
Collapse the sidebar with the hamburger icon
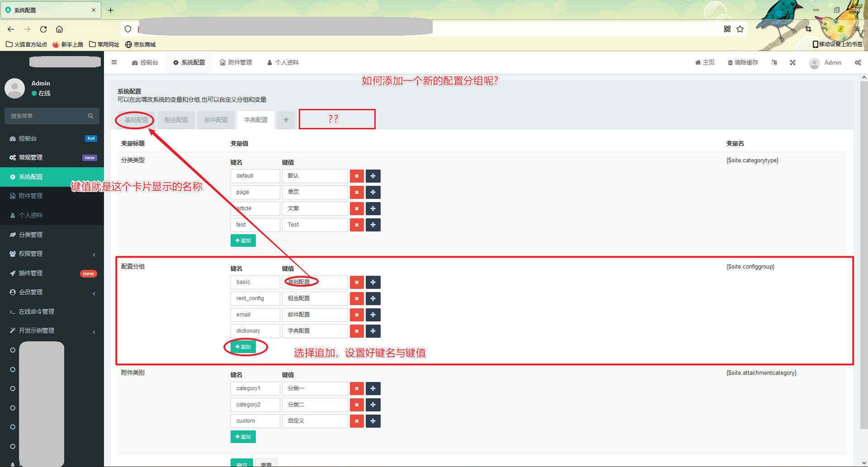pyautogui.click(x=114, y=62)
